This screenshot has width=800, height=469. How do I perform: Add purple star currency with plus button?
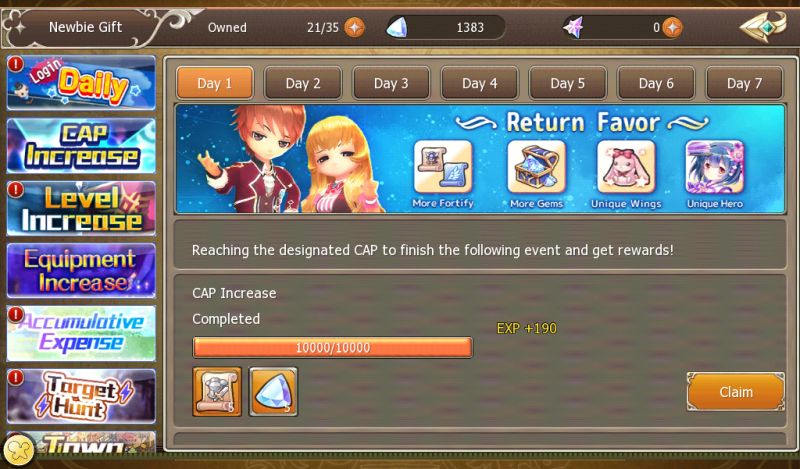click(672, 27)
